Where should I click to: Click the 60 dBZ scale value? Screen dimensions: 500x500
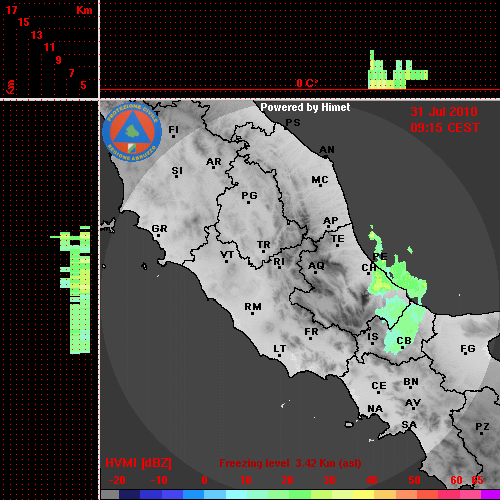pos(456,480)
